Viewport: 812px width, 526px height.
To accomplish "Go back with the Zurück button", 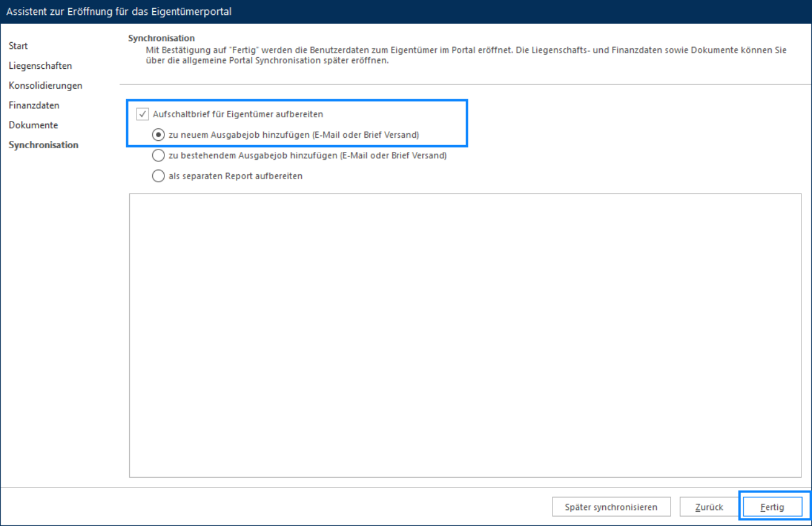I will [x=709, y=507].
